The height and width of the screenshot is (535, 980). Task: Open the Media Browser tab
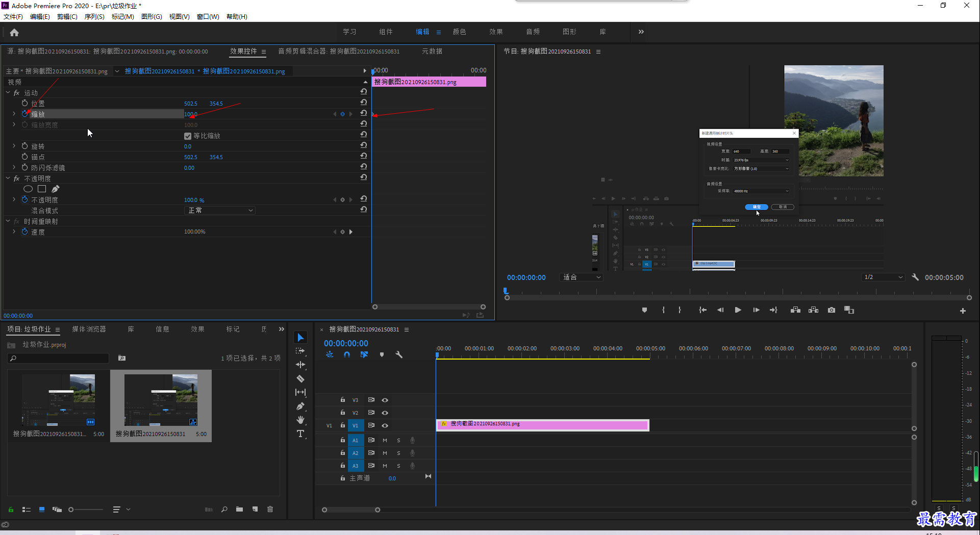89,329
